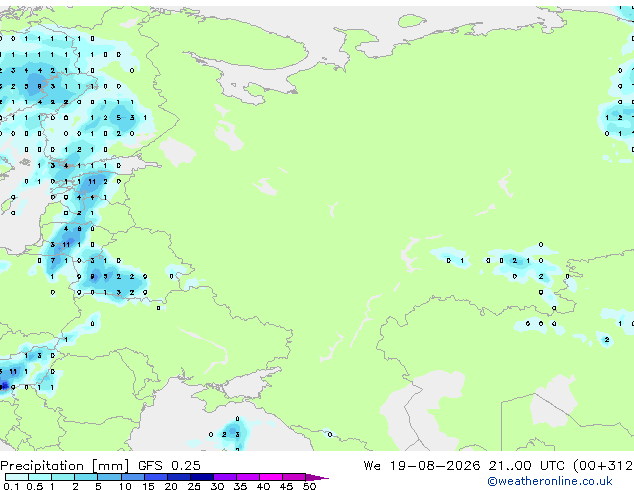Pick the 0.1–0.5 mm legend swatch
This screenshot has height=490, width=634.
(17, 477)
